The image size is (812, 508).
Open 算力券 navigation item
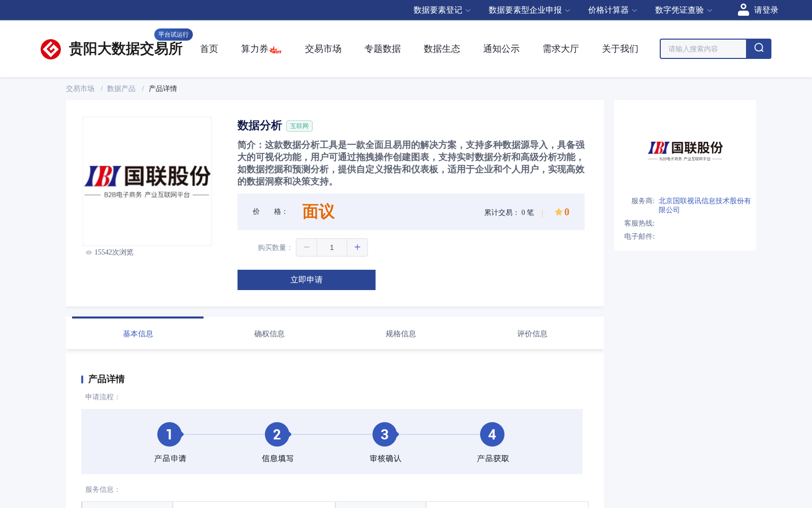click(x=254, y=49)
